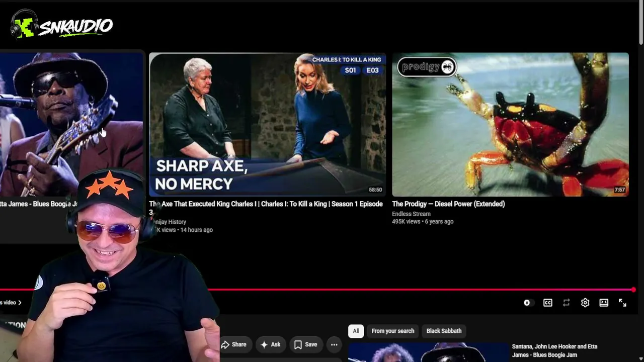This screenshot has width=644, height=362.
Task: Open the more actions ellipsis menu
Action: tap(334, 344)
